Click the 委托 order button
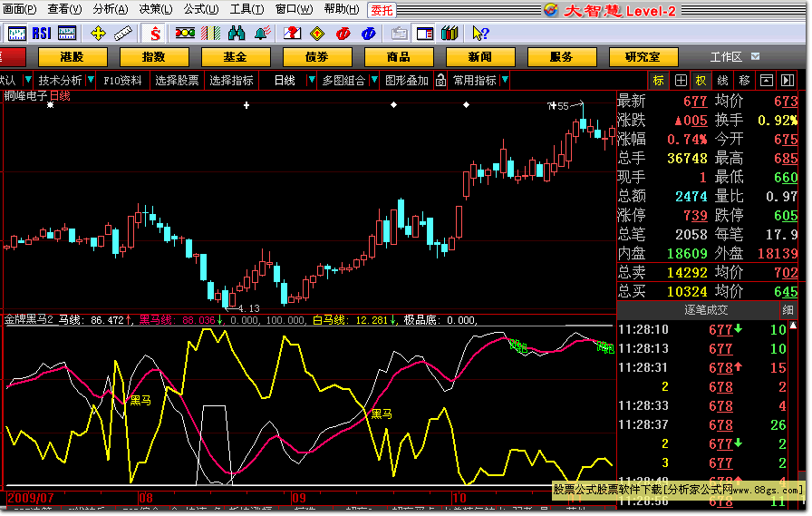 click(x=382, y=10)
